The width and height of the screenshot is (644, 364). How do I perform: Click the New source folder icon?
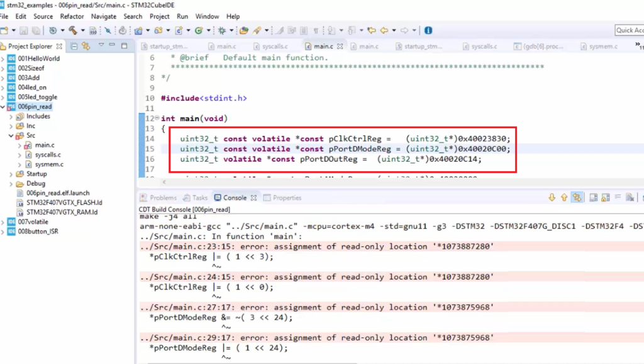click(x=158, y=30)
